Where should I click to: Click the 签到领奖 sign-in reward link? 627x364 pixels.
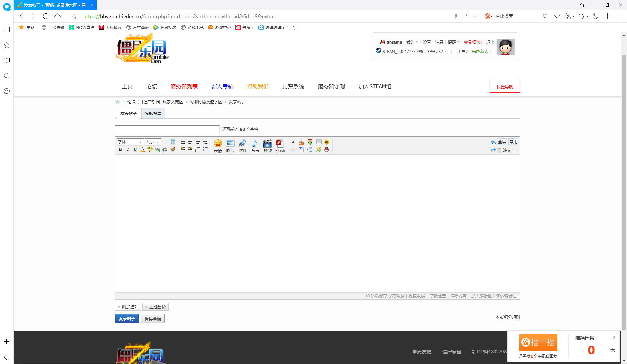(x=472, y=42)
